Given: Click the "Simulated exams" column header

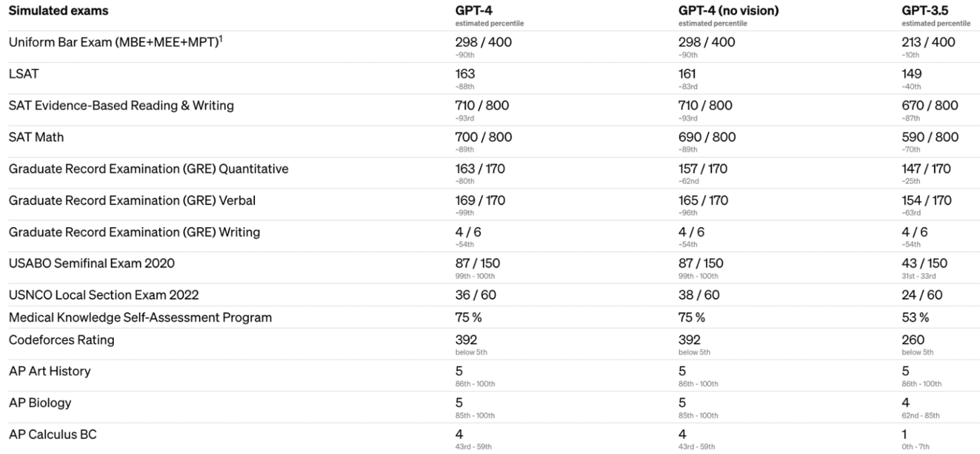Looking at the screenshot, I should pyautogui.click(x=58, y=10).
